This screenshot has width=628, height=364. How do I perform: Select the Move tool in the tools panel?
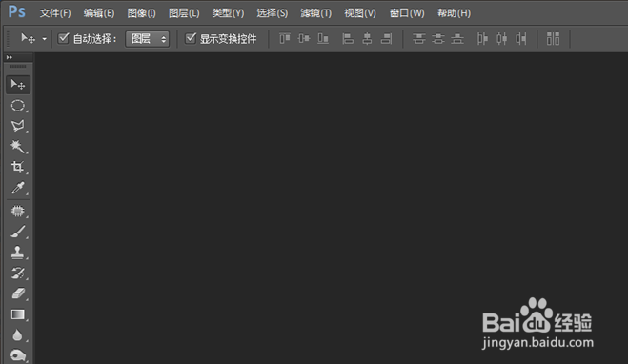point(18,84)
